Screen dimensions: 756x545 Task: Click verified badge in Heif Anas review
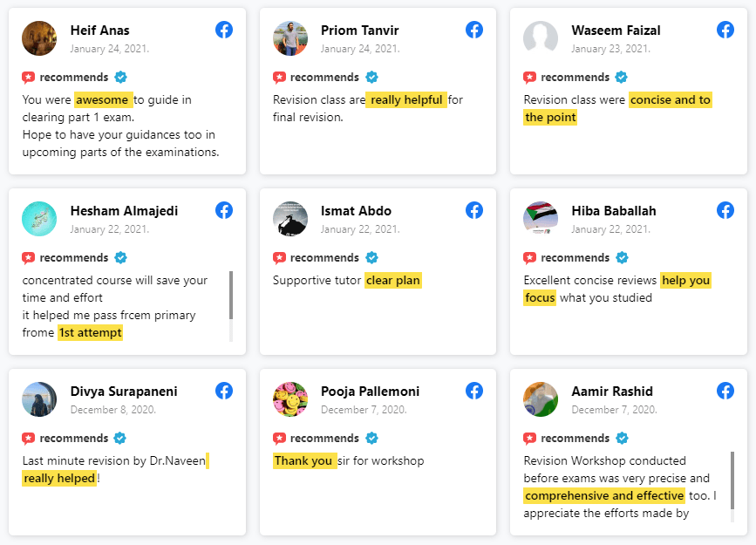point(120,77)
